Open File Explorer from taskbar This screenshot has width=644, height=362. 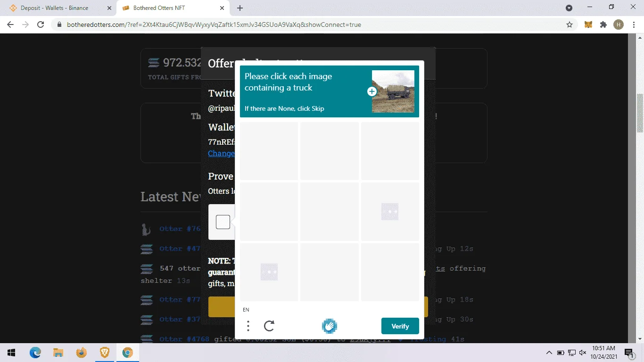tap(58, 353)
